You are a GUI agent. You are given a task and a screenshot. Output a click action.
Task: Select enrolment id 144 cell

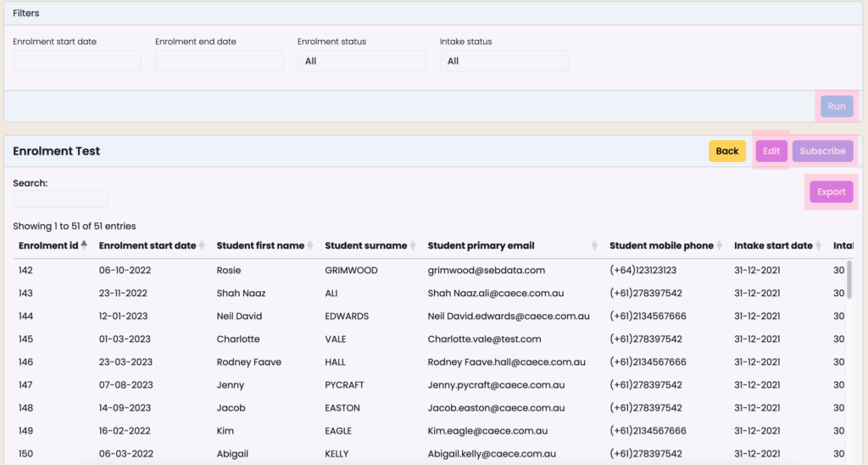coord(25,316)
